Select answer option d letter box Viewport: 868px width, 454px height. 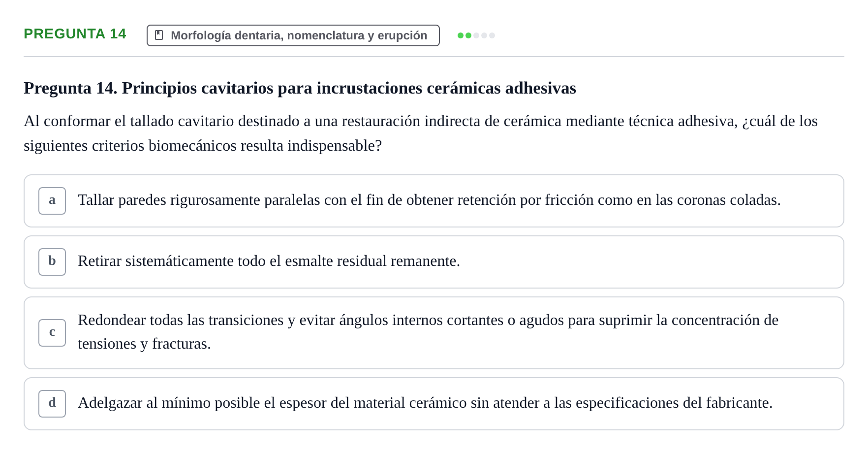point(52,404)
